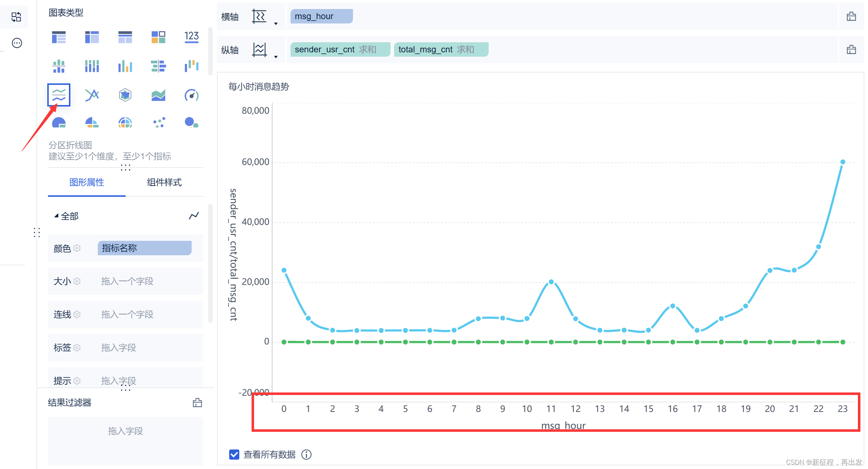Click the line shape icon beside 全部
Screen dimensions: 868x469
(194, 216)
